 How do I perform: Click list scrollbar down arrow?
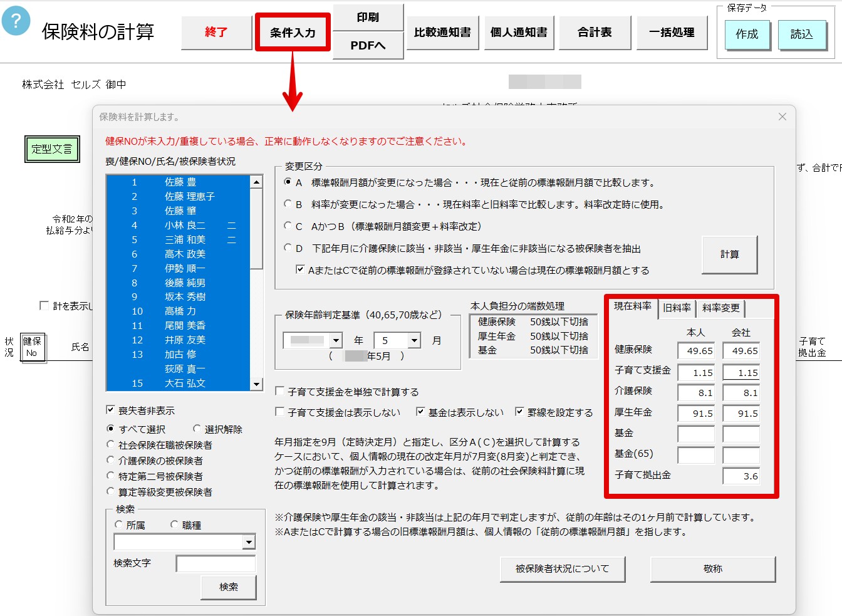pyautogui.click(x=256, y=384)
